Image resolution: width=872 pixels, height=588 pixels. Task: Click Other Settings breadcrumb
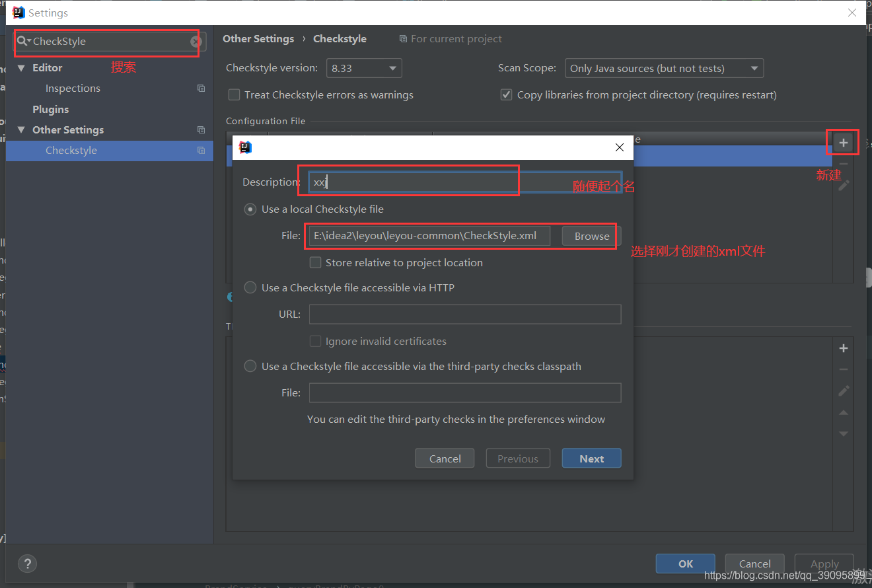pos(258,38)
